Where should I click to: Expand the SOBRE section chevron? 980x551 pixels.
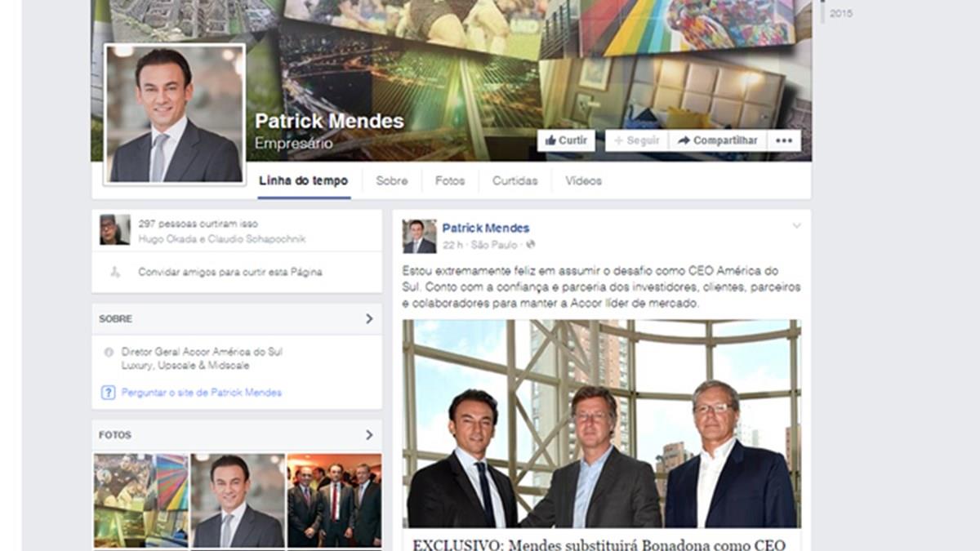pos(369,318)
